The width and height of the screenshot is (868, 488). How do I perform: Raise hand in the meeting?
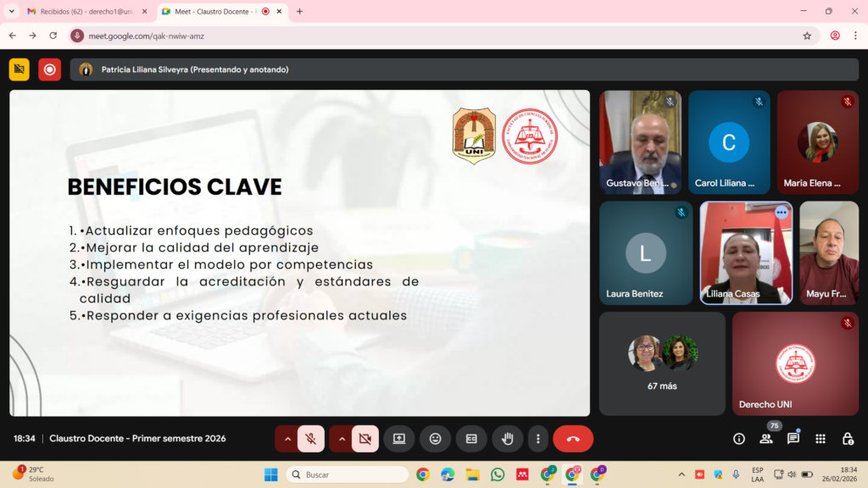(x=508, y=439)
